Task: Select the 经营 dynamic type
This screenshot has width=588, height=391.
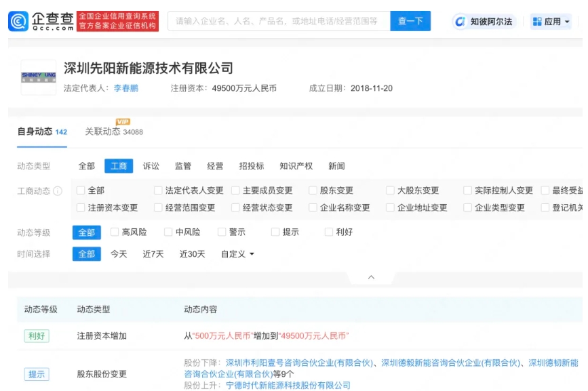Action: pos(215,166)
